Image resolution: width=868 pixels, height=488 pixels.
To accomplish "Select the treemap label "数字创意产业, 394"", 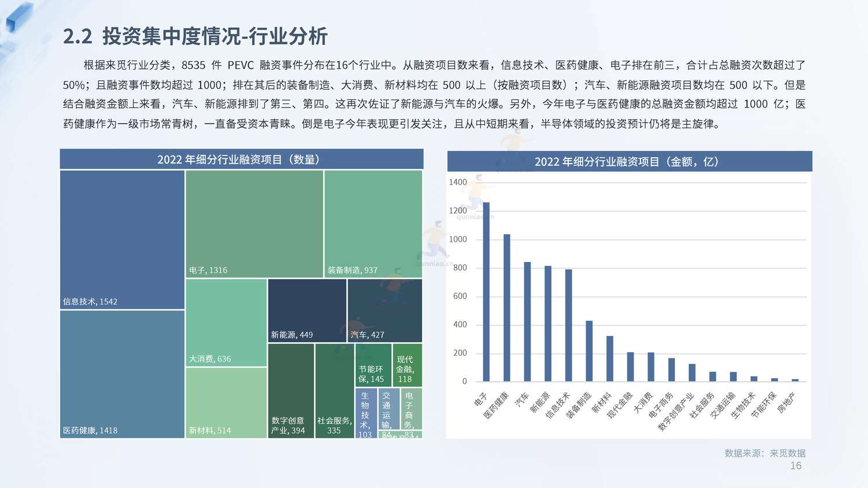I will (x=288, y=426).
